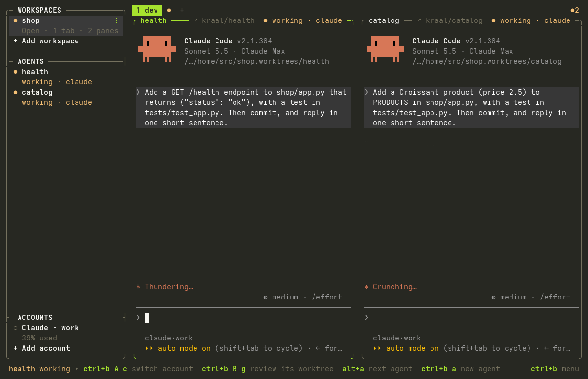Click the health worktree path text
The height and width of the screenshot is (379, 588).
click(x=256, y=61)
